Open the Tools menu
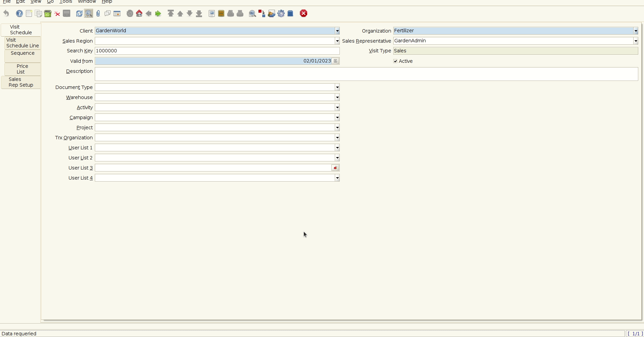Viewport: 644px width, 337px height. click(66, 2)
